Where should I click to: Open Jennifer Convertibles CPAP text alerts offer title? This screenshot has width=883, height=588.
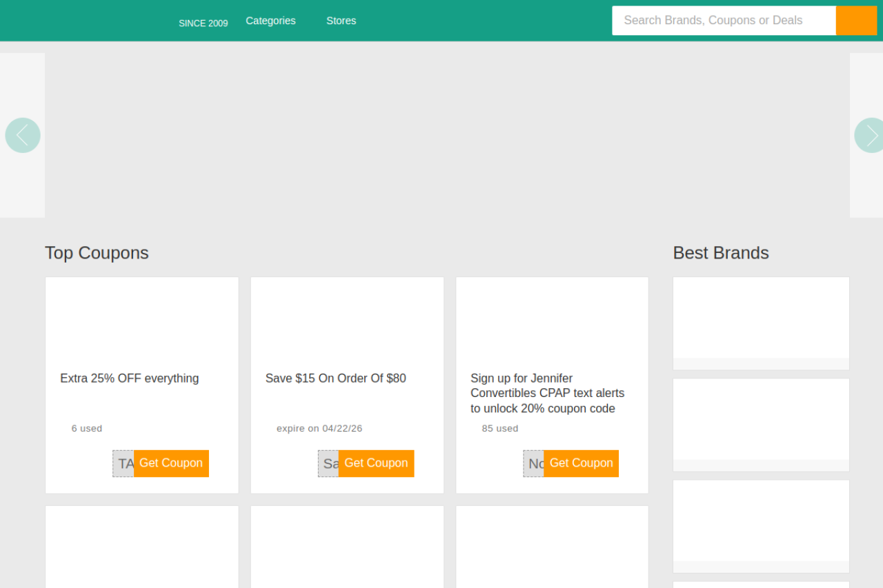coord(547,393)
